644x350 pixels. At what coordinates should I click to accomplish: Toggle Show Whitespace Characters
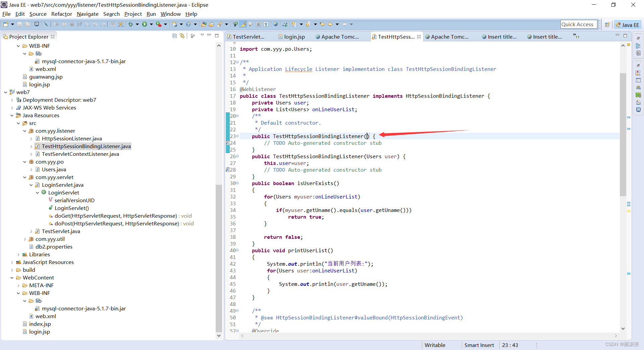click(266, 24)
